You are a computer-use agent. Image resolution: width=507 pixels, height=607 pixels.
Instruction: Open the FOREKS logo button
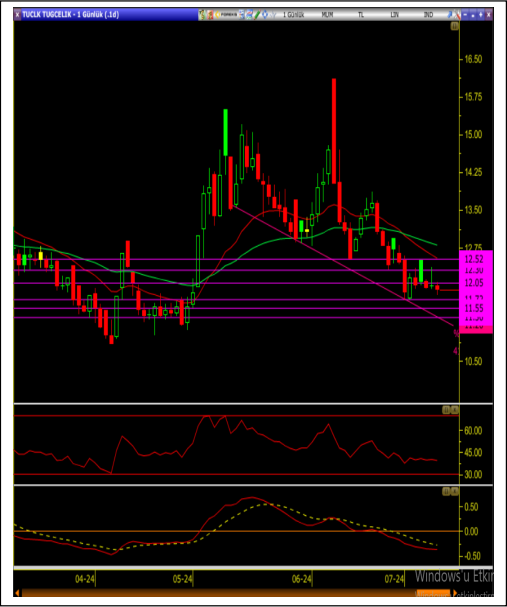(226, 15)
